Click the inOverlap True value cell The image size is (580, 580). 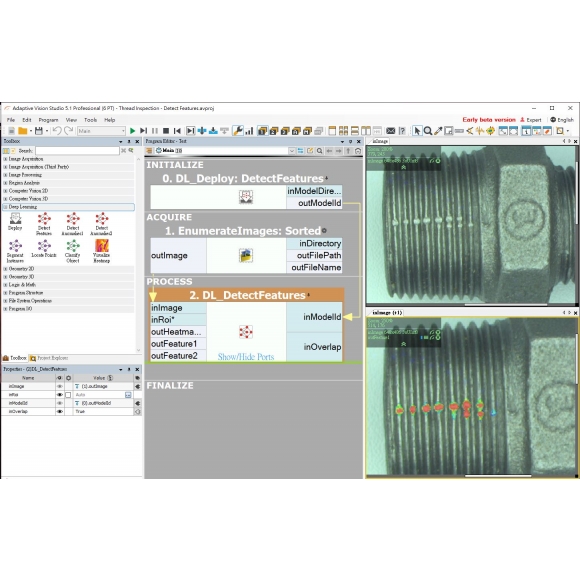103,411
